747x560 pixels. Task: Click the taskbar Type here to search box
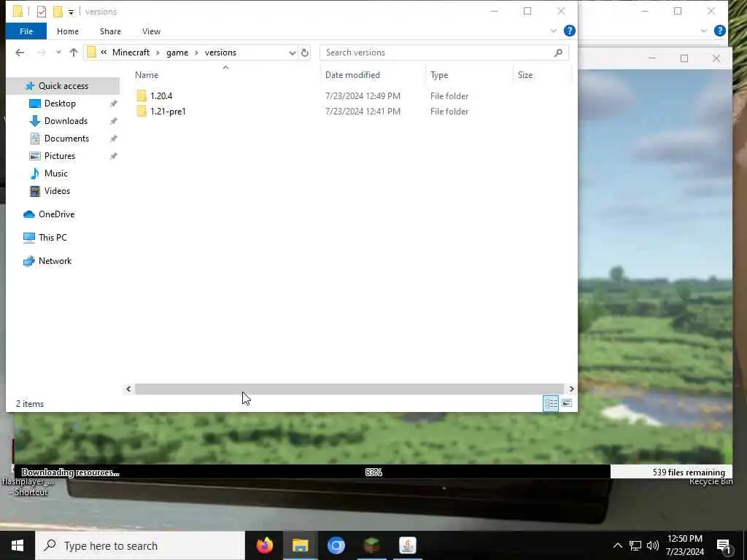click(x=140, y=545)
